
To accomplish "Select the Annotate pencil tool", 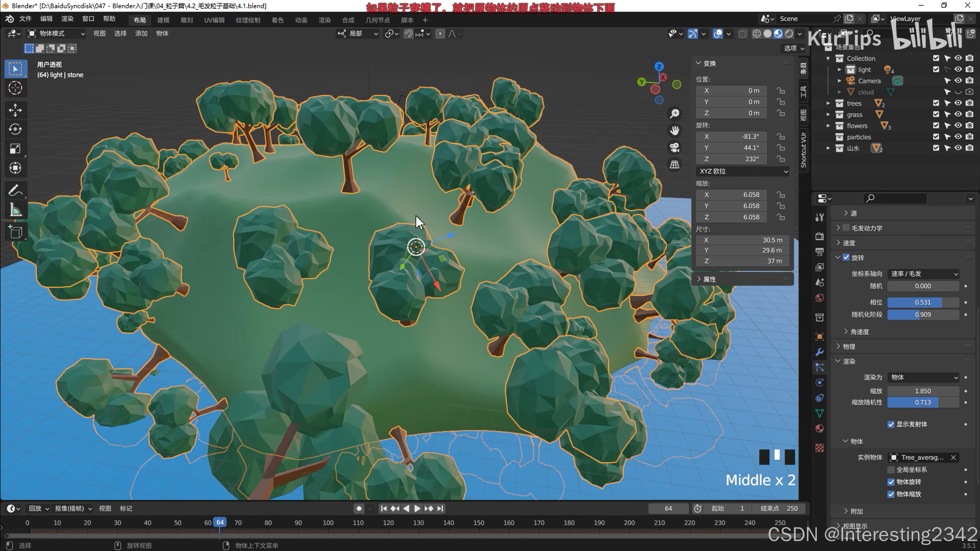I will point(15,190).
